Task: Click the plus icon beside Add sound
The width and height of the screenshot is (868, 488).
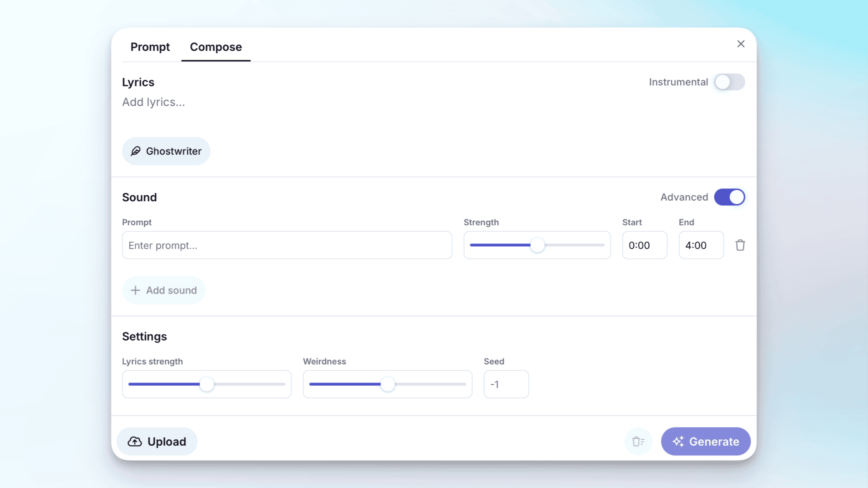Action: pyautogui.click(x=135, y=290)
